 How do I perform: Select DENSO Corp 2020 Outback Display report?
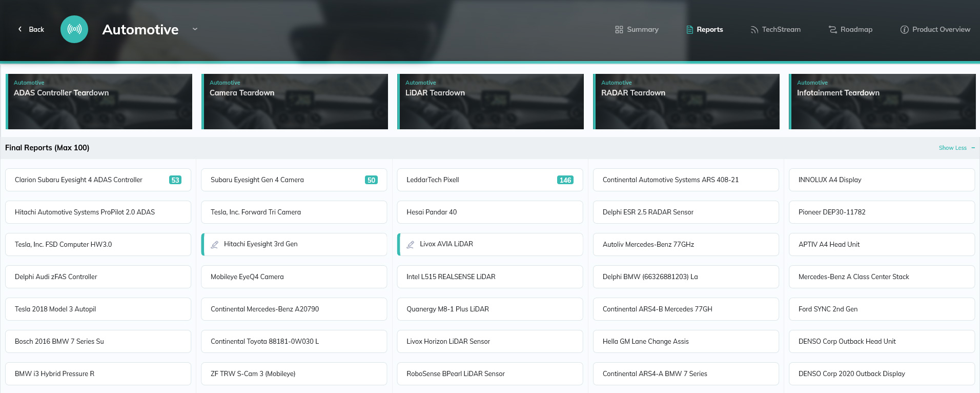coord(882,374)
